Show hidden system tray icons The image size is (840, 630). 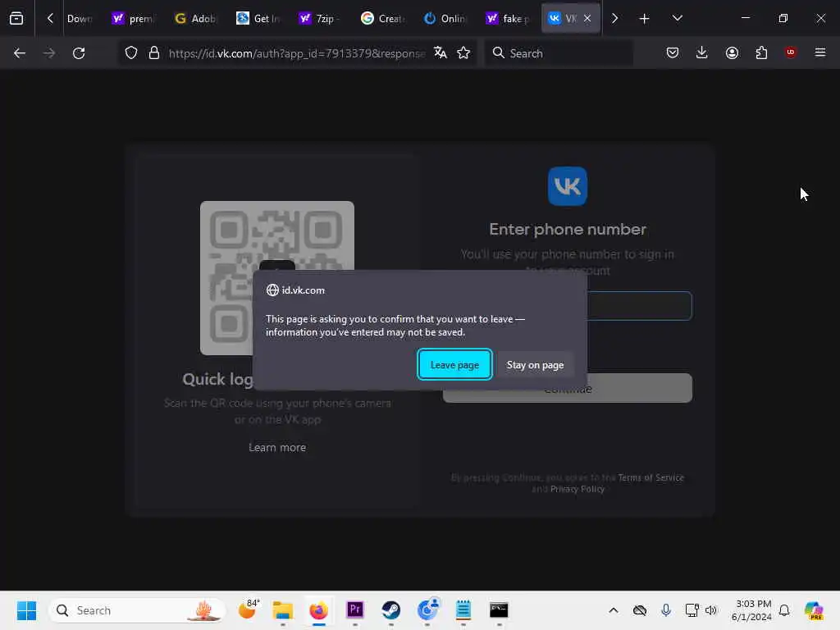coord(614,610)
